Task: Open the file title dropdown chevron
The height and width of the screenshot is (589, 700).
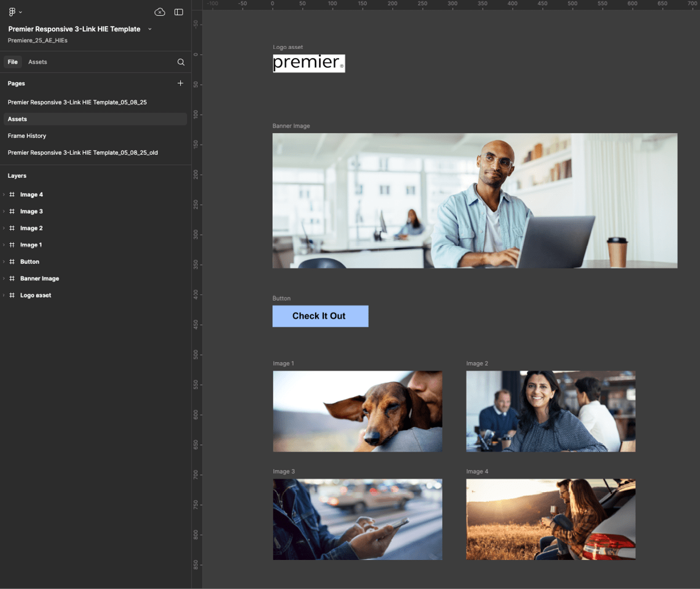Action: [150, 29]
